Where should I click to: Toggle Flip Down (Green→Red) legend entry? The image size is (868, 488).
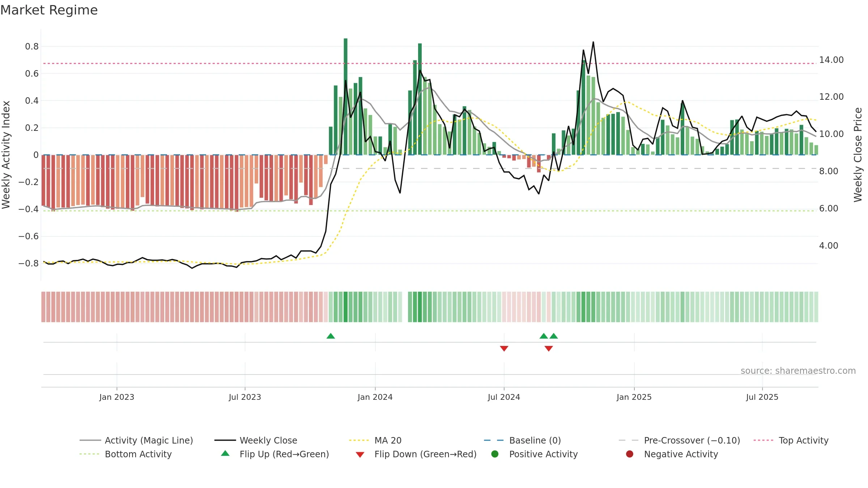tap(416, 454)
